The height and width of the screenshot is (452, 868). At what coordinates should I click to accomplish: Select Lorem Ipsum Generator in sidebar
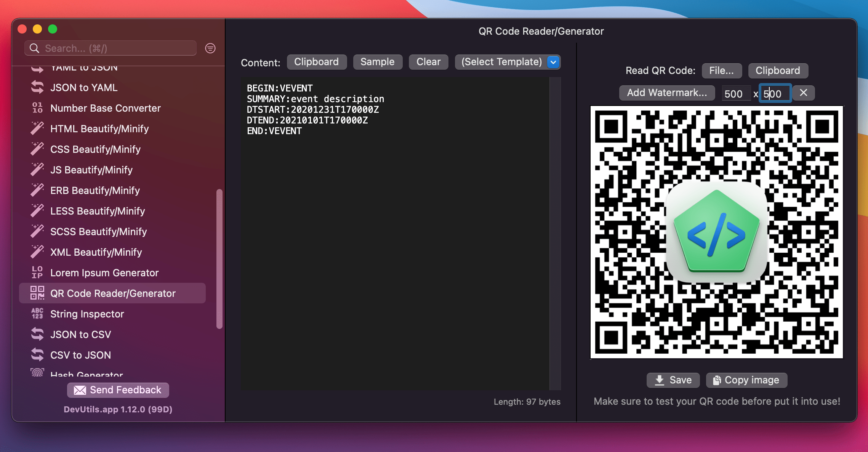(x=112, y=272)
